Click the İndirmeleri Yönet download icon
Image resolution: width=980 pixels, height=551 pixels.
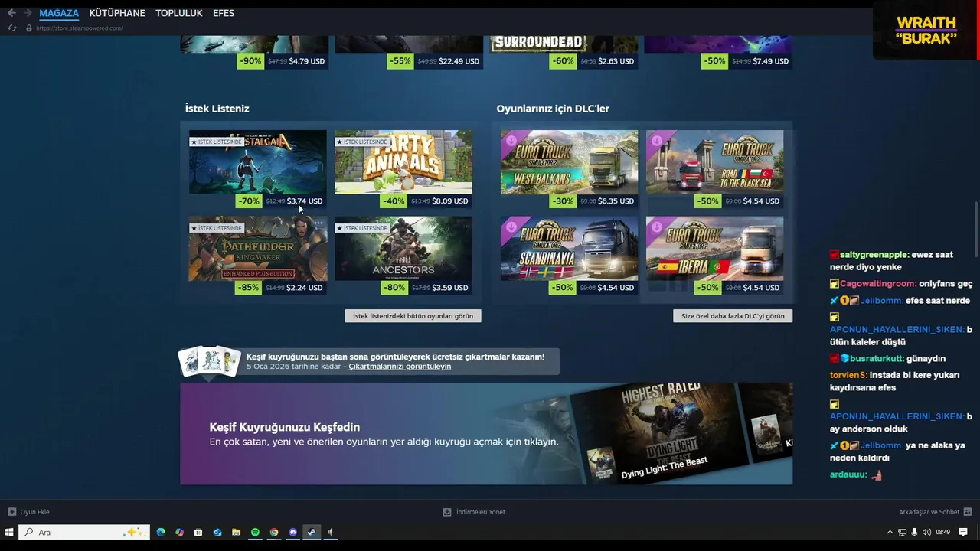447,512
